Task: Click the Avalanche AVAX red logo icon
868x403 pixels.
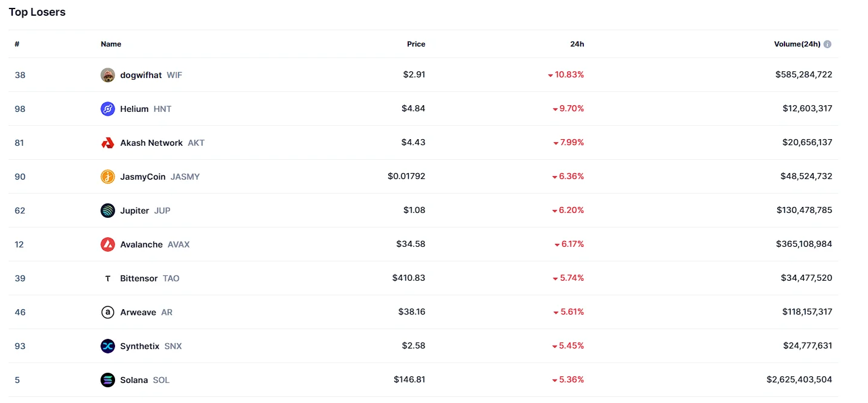Action: point(108,244)
